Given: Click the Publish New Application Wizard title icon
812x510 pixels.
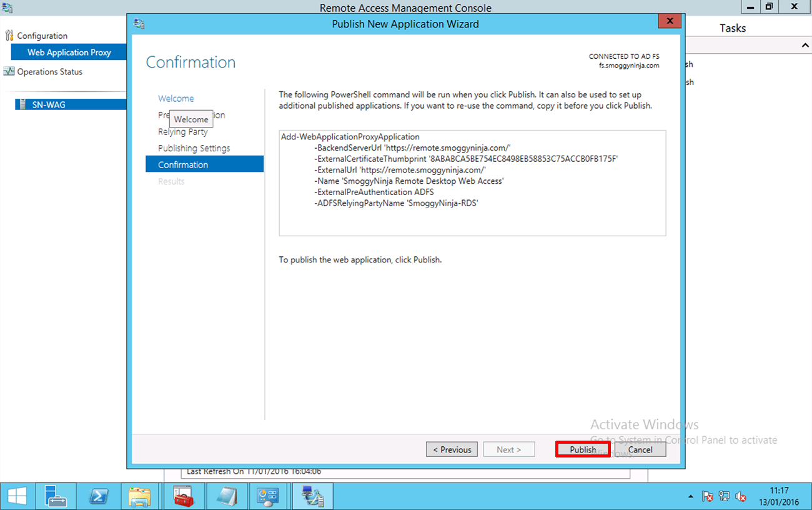Looking at the screenshot, I should (x=139, y=24).
